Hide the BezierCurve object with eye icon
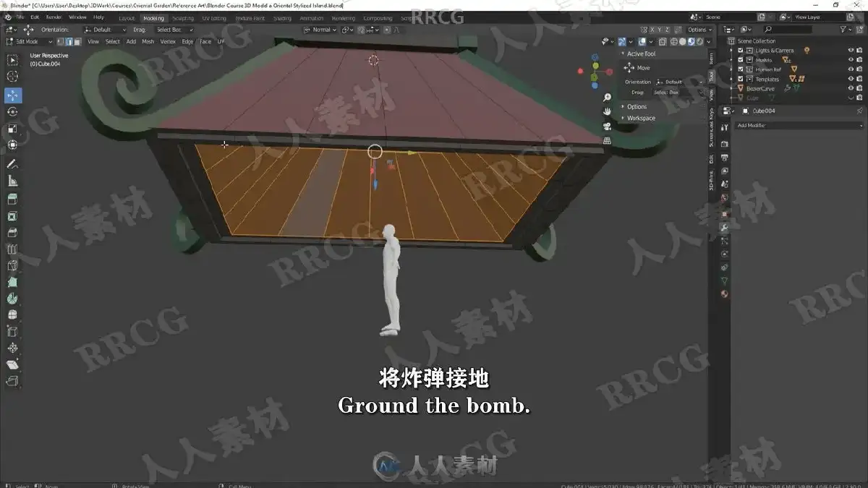The image size is (868, 488). [x=851, y=88]
